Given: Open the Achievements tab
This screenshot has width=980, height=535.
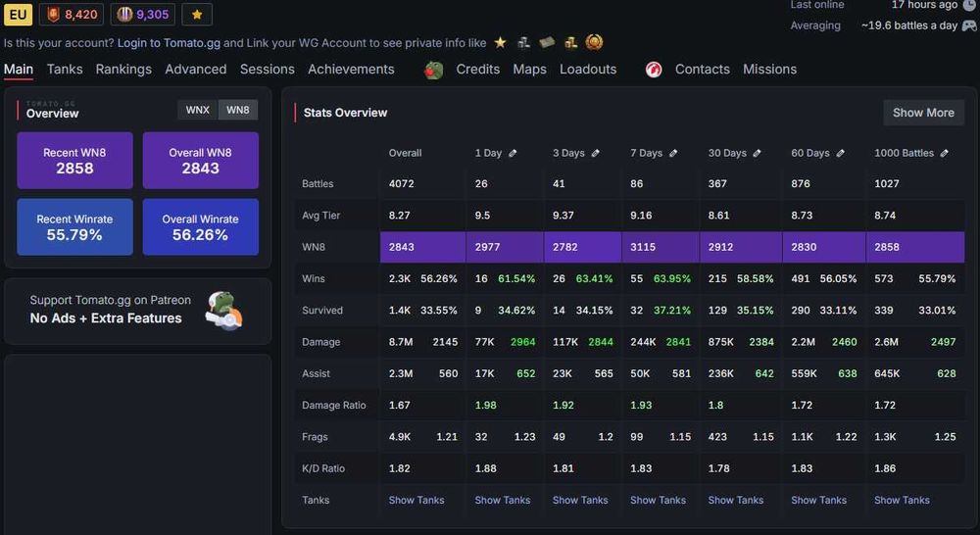Looking at the screenshot, I should click(351, 70).
